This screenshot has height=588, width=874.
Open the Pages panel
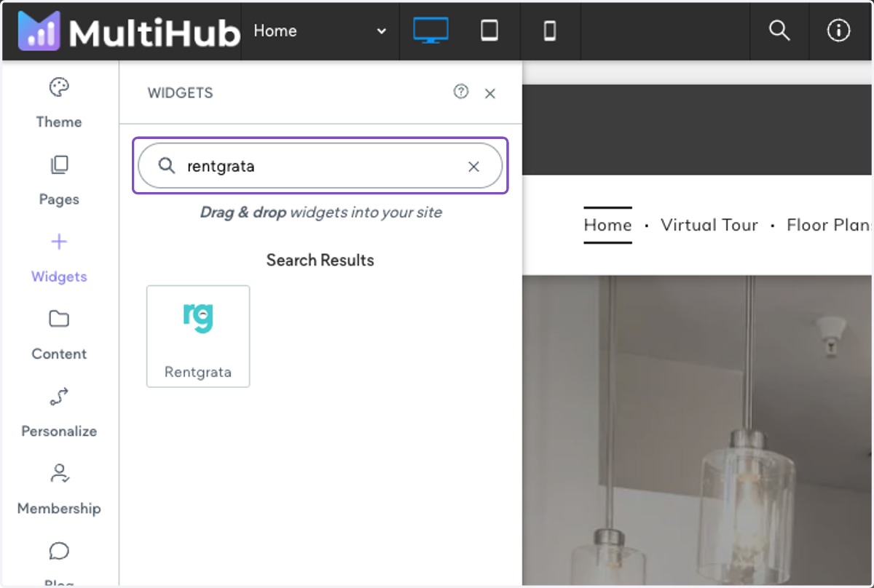(59, 180)
